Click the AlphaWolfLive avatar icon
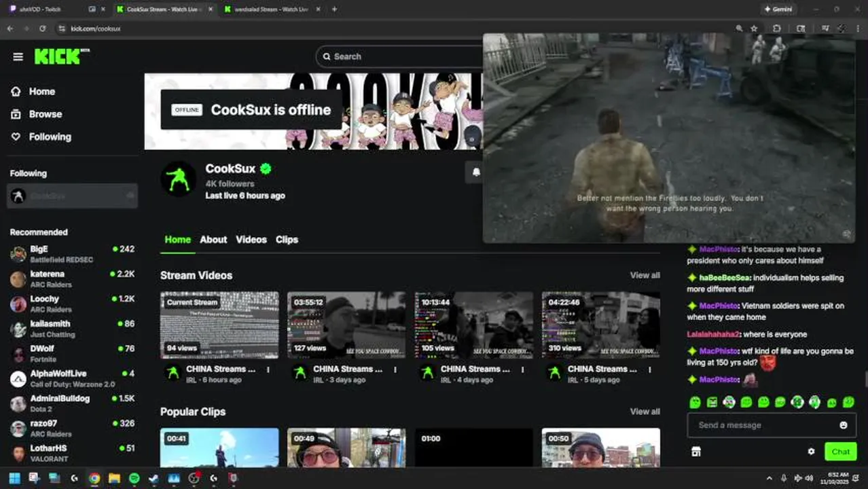The width and height of the screenshot is (868, 489). click(x=18, y=378)
